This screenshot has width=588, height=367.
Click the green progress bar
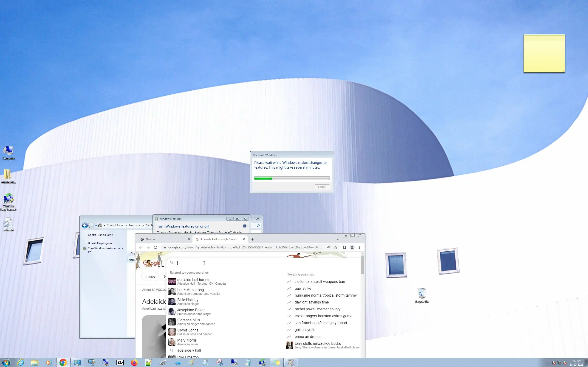coord(263,178)
